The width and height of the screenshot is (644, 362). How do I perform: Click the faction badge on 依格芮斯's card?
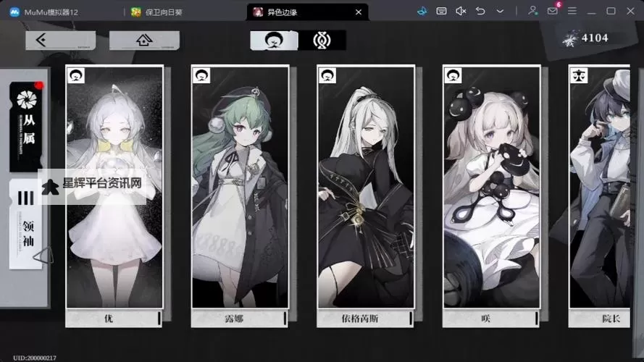(x=327, y=75)
